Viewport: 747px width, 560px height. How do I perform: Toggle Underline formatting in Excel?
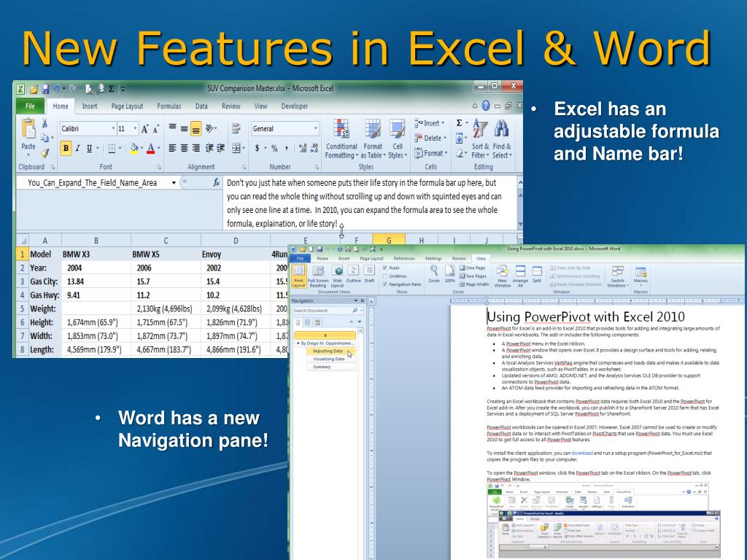pos(89,149)
